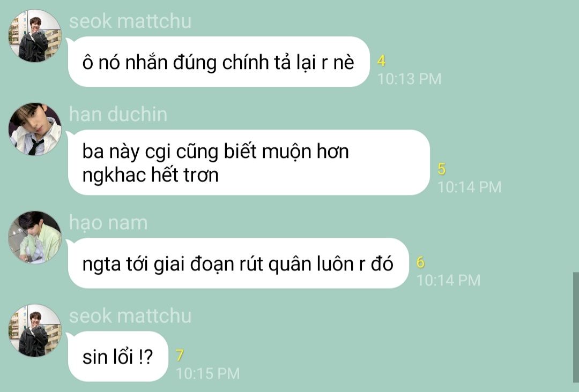
Task: Click the chat scrollbar handle at right edge
Action: click(576, 327)
